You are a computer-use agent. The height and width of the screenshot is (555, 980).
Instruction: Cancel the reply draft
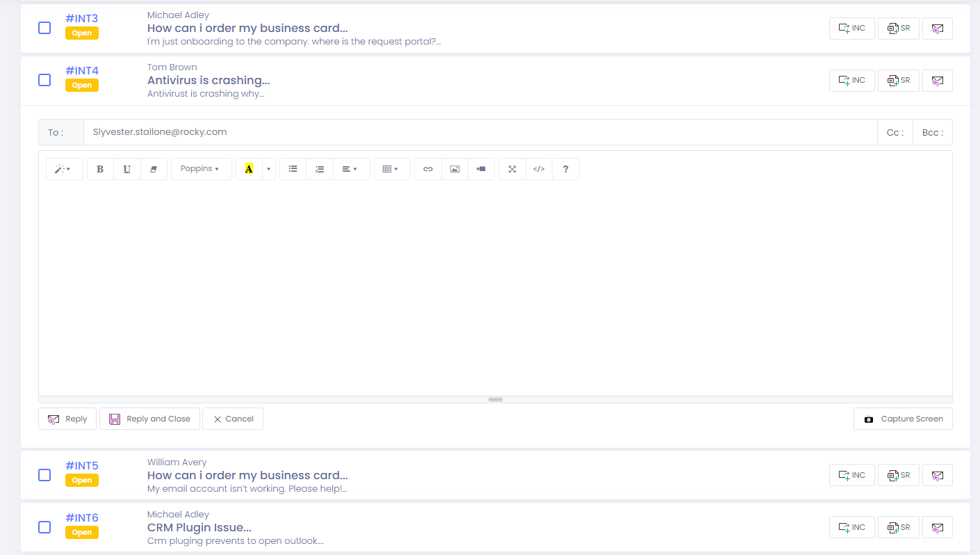(x=233, y=419)
